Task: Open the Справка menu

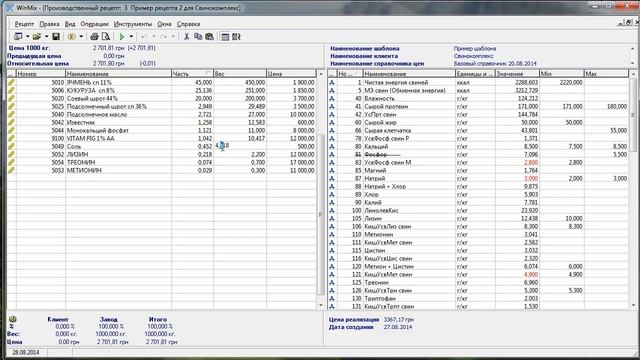Action: click(x=188, y=24)
